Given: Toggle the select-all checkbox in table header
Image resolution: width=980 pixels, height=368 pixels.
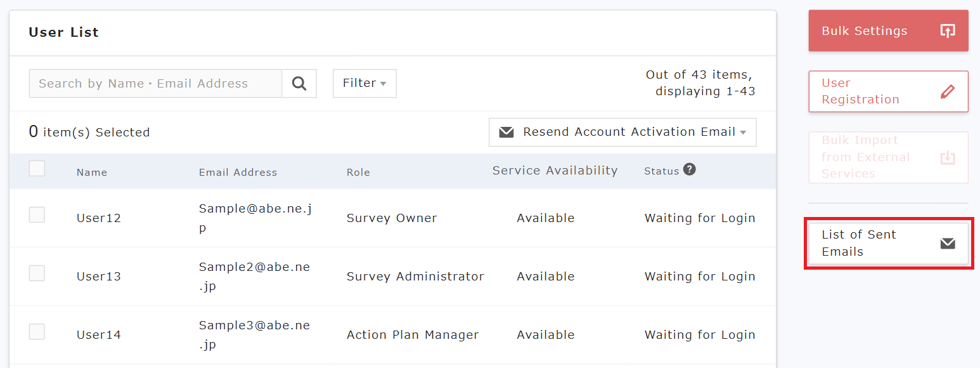Looking at the screenshot, I should [x=37, y=168].
